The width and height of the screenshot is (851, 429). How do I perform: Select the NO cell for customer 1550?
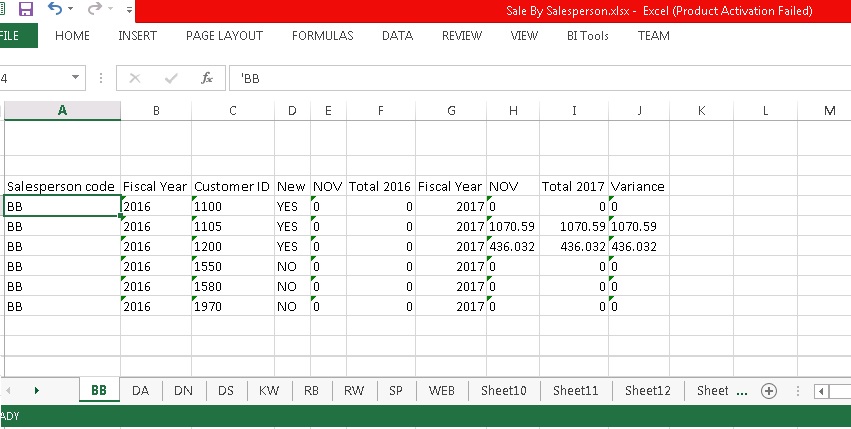(x=292, y=267)
